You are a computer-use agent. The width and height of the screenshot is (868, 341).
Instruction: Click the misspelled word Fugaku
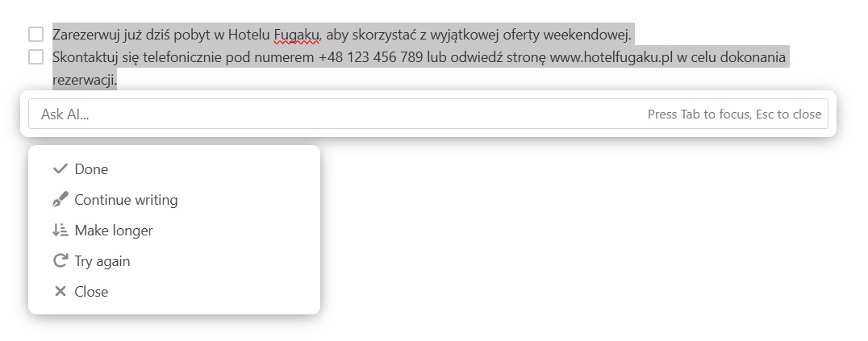pos(297,35)
